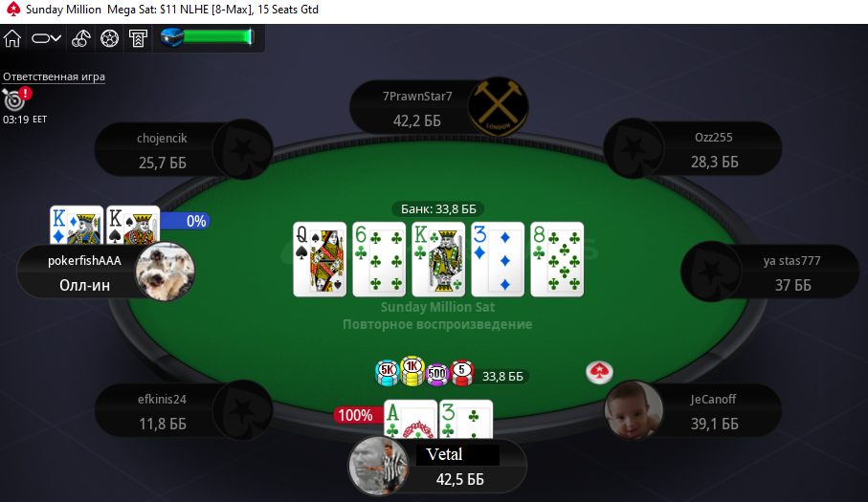The width and height of the screenshot is (868, 502).
Task: Open the cashier icon in the toolbar
Action: pyautogui.click(x=138, y=38)
